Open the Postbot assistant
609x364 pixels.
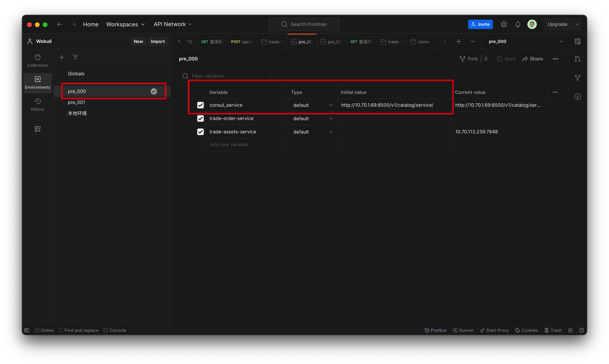(x=436, y=330)
